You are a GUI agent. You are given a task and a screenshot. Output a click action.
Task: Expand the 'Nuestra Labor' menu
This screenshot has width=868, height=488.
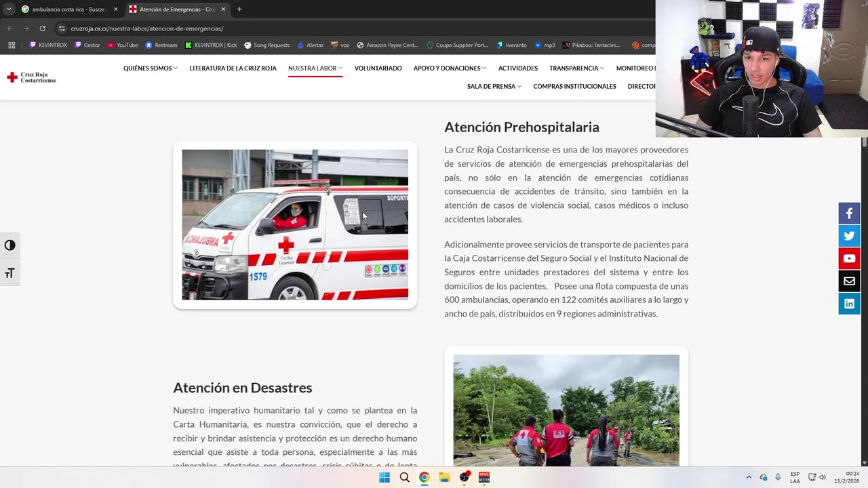click(315, 68)
